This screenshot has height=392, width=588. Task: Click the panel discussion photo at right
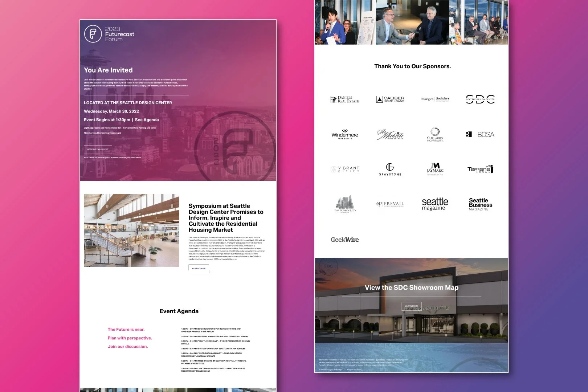click(x=479, y=22)
